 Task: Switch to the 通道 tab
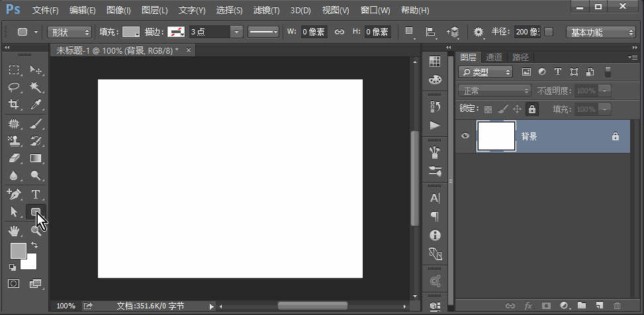494,57
